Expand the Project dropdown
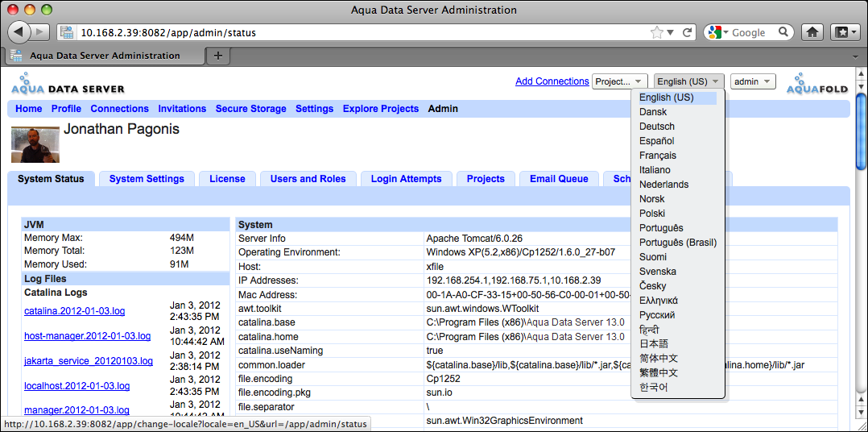 pos(619,81)
